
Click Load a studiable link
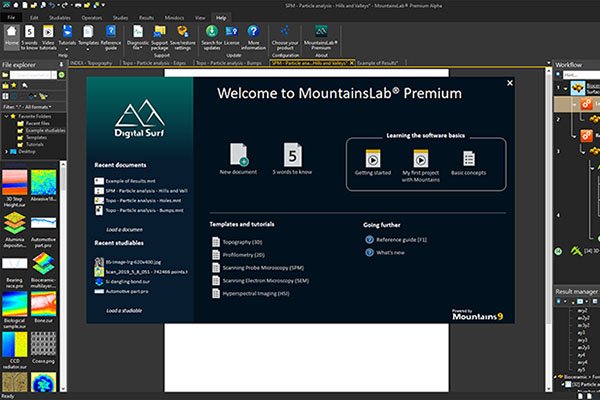(x=124, y=310)
